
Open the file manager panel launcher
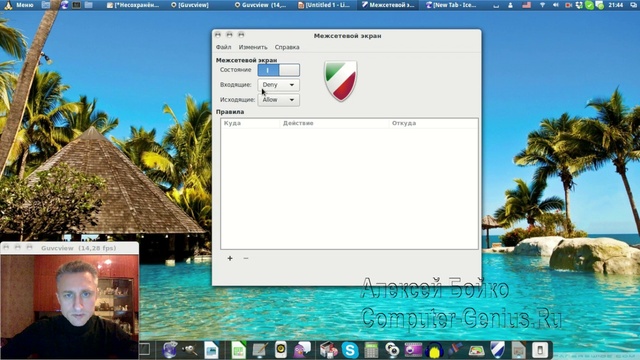pyautogui.click(x=89, y=5)
